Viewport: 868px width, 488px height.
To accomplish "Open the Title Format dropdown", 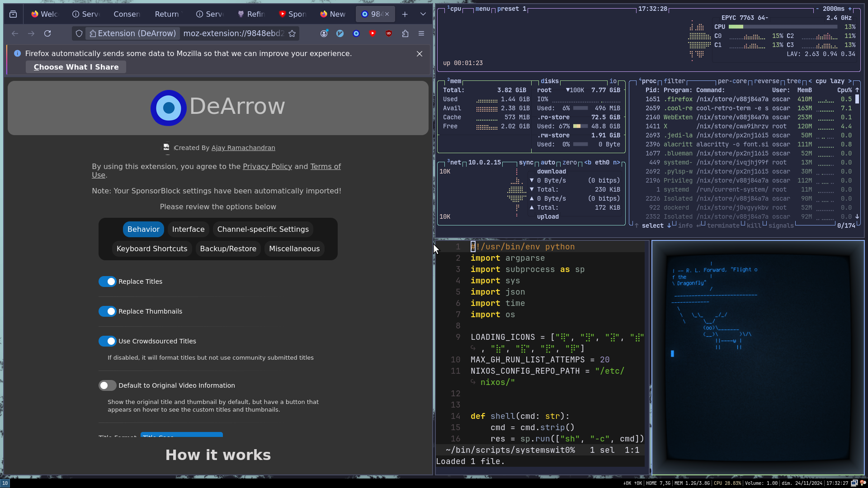I will click(x=182, y=435).
